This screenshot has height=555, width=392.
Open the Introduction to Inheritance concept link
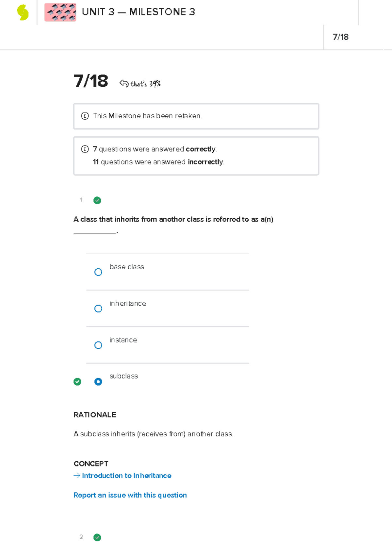point(127,476)
